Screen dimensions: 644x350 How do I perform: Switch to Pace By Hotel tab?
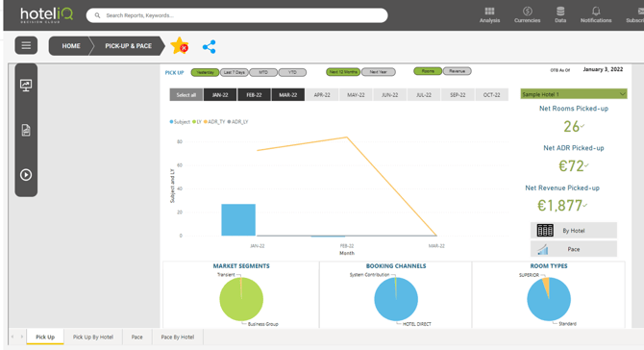(x=178, y=337)
